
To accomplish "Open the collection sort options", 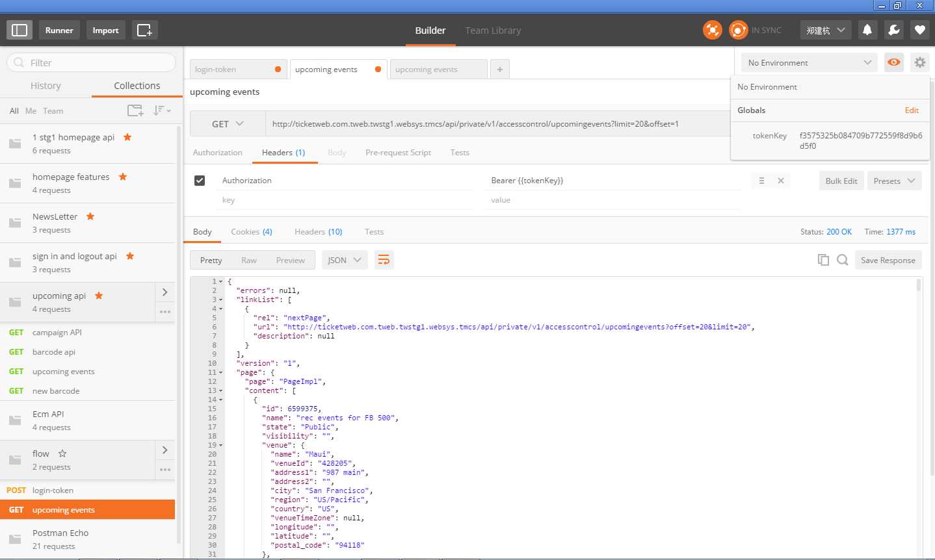I will click(162, 110).
